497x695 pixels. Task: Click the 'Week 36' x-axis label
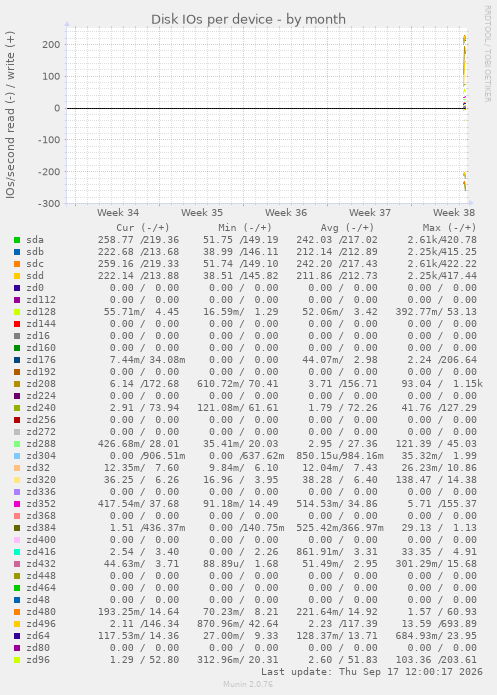coord(286,212)
